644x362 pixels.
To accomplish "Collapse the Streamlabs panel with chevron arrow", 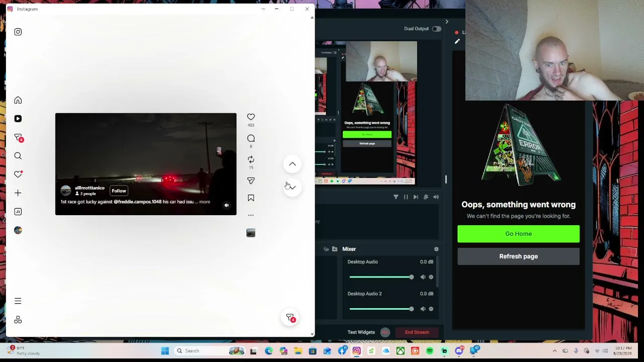I will [447, 22].
